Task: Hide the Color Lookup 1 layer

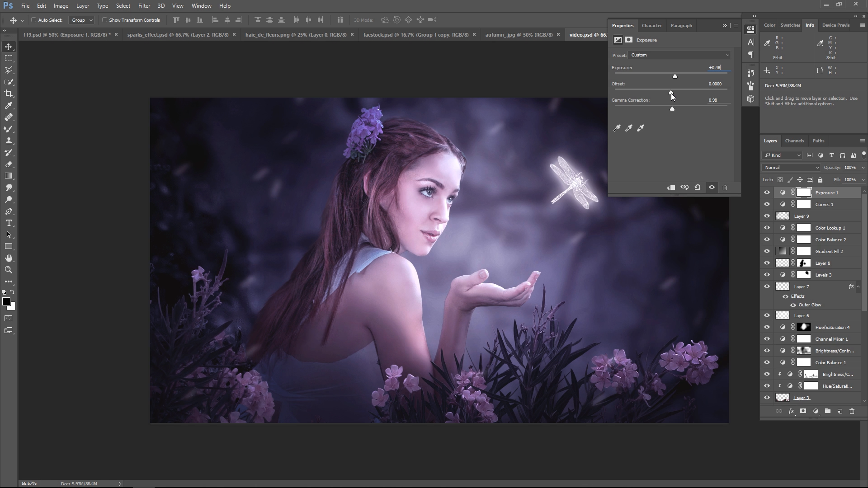Action: point(767,228)
